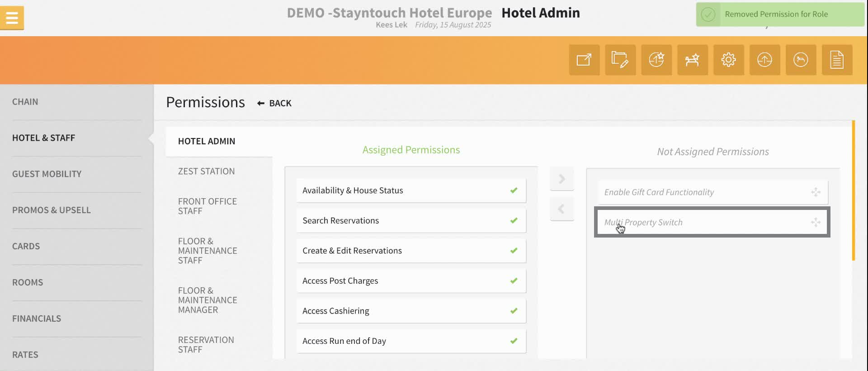Click the circled up-arrow toolbar icon
The height and width of the screenshot is (371, 868).
coord(765,60)
